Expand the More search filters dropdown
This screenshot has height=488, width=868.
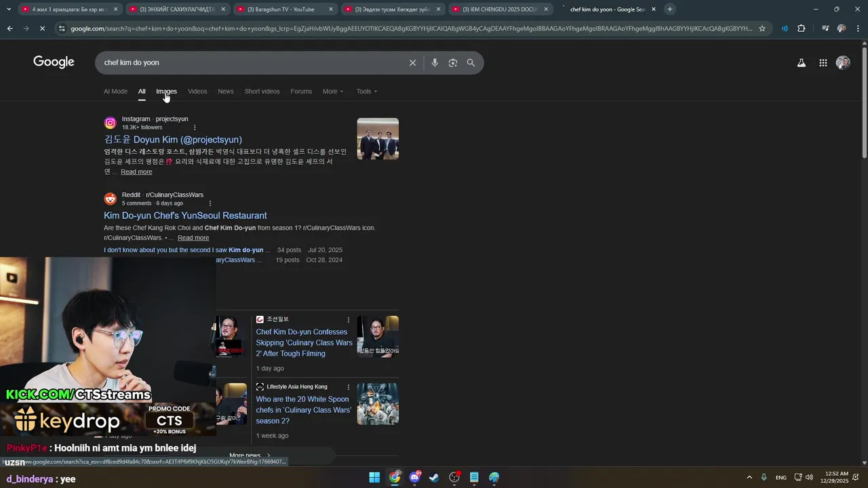[x=333, y=91]
